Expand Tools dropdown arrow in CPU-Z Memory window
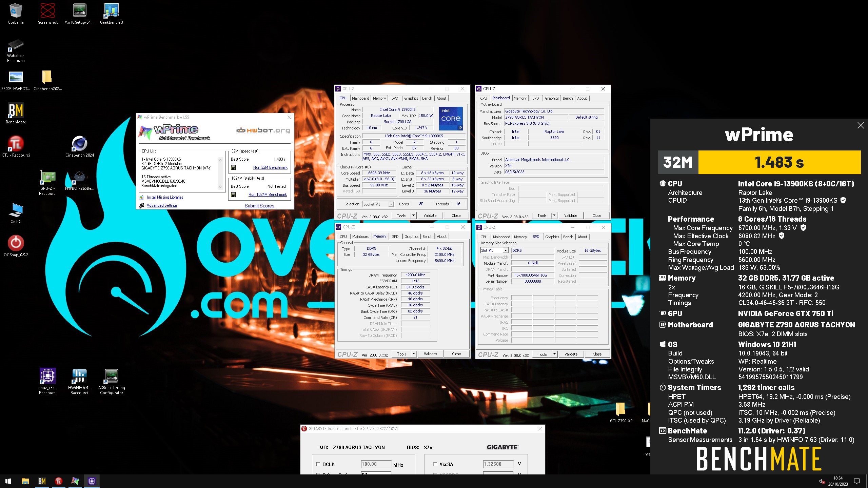This screenshot has width=868, height=488. point(414,354)
